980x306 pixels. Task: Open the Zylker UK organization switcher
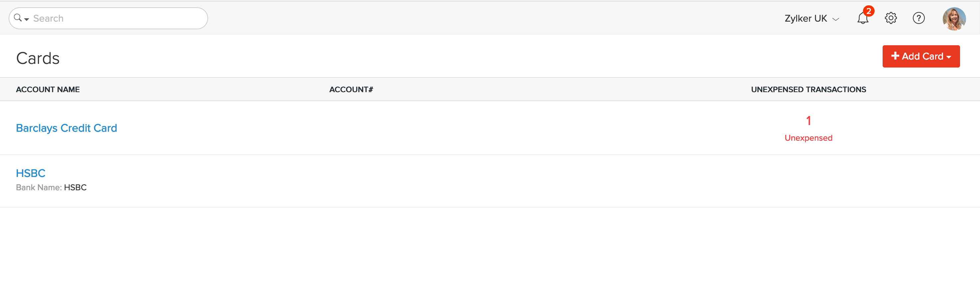(x=811, y=18)
